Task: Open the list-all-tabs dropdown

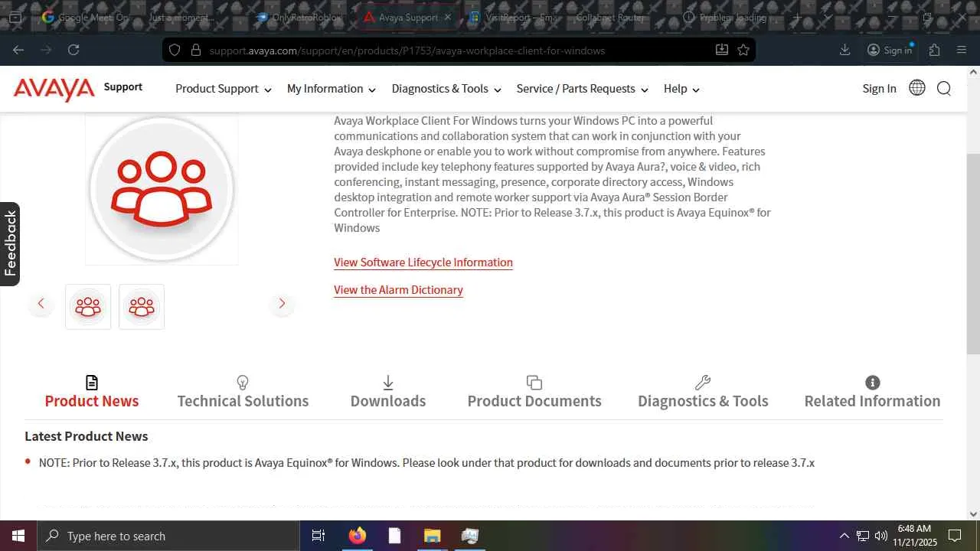Action: [x=828, y=17]
